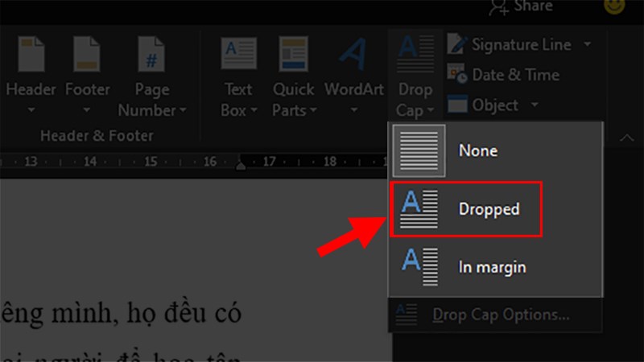The height and width of the screenshot is (362, 644).
Task: Expand the Object dropdown arrow
Action: (535, 105)
